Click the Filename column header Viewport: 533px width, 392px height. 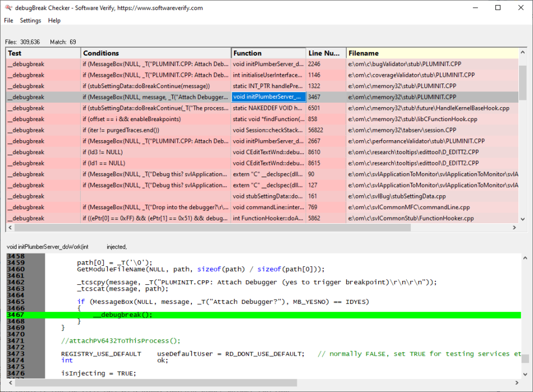(x=431, y=53)
